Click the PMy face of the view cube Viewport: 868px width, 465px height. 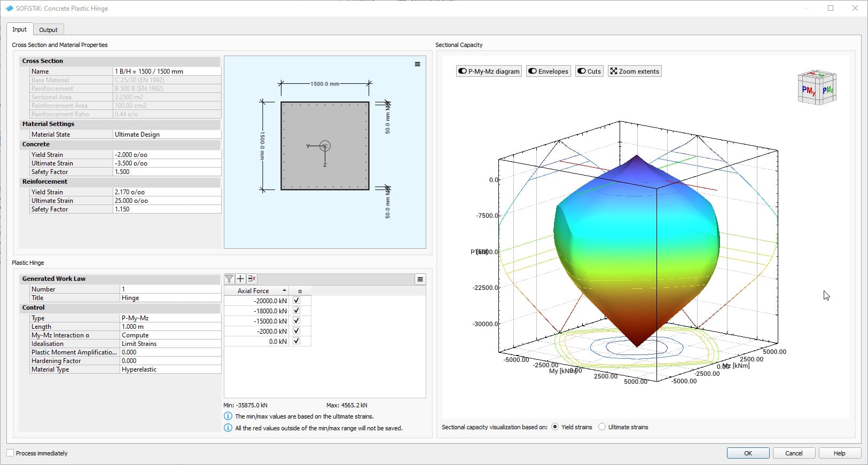tap(808, 91)
